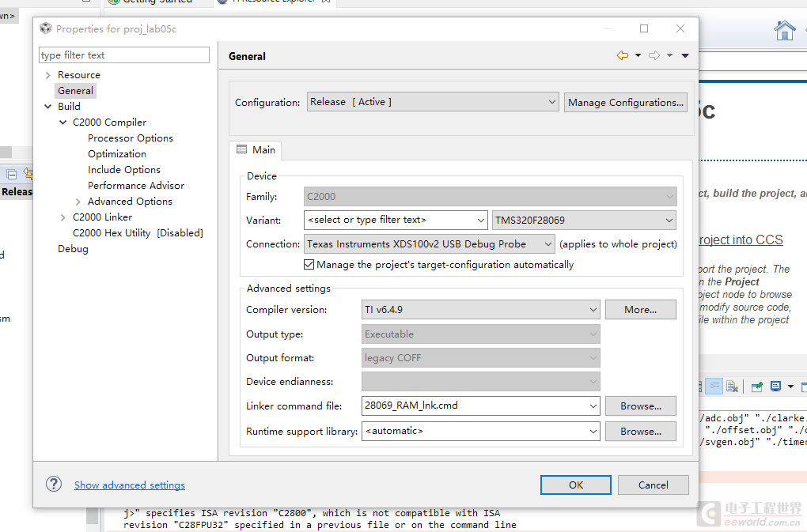Click the Clear Console icon in console toolbar
This screenshot has width=807, height=532.
(x=732, y=387)
